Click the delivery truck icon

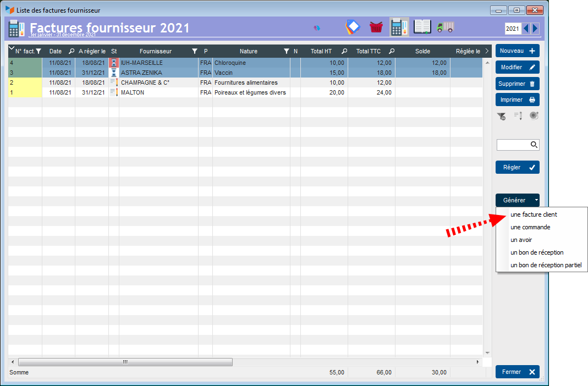[x=445, y=27]
